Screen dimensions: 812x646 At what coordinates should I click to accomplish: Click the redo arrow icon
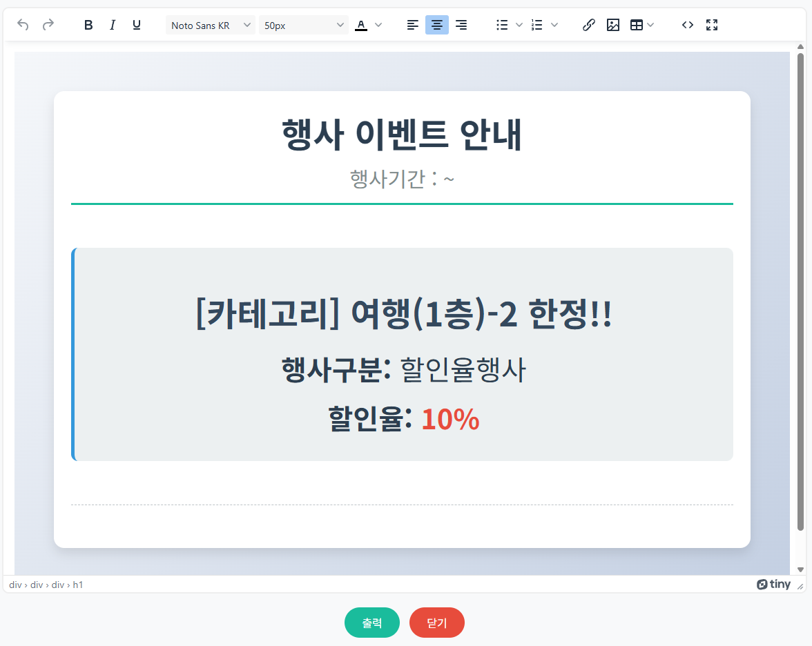pyautogui.click(x=48, y=25)
